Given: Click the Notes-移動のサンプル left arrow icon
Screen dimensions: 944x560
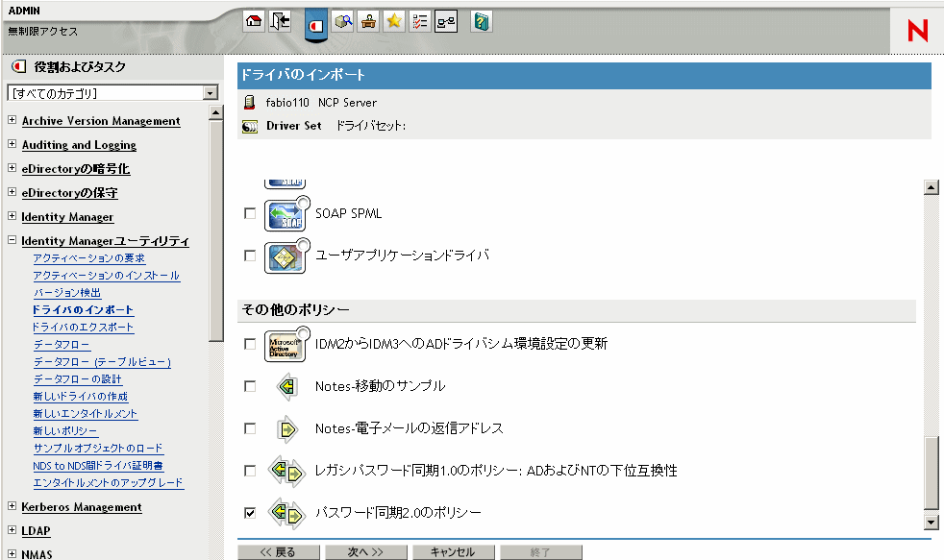Looking at the screenshot, I should coord(287,386).
